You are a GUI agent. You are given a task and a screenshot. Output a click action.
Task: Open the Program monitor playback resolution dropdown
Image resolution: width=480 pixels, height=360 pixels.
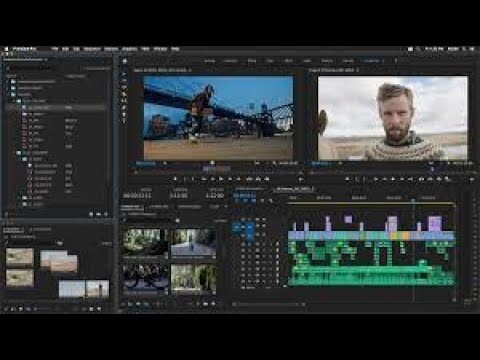[x=432, y=163]
